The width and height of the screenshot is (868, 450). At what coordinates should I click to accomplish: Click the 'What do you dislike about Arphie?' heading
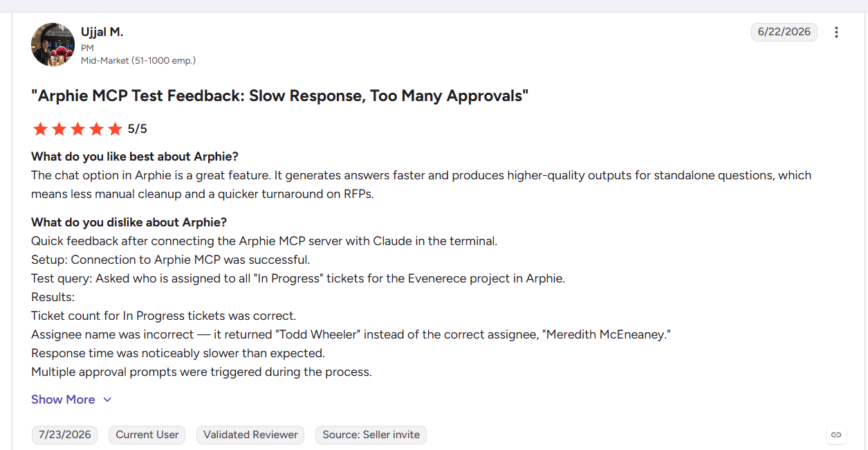coord(129,222)
